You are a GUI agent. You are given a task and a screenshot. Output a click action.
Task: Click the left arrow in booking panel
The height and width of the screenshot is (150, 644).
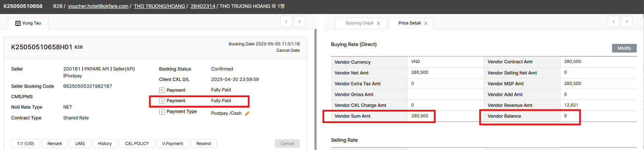point(286,22)
